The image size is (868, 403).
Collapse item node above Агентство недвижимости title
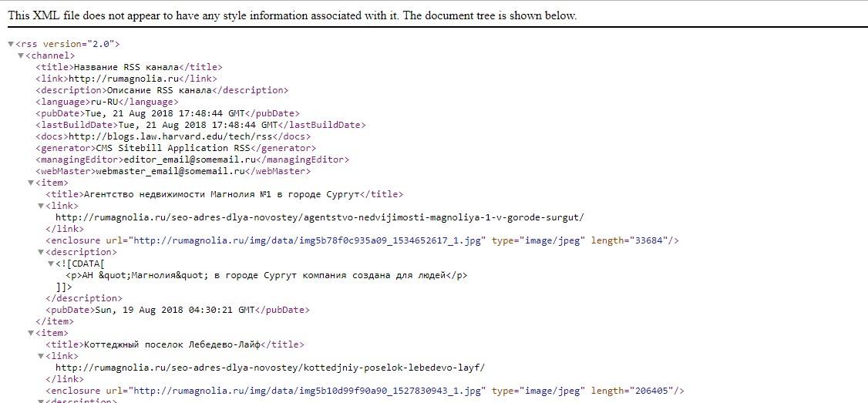pos(30,183)
